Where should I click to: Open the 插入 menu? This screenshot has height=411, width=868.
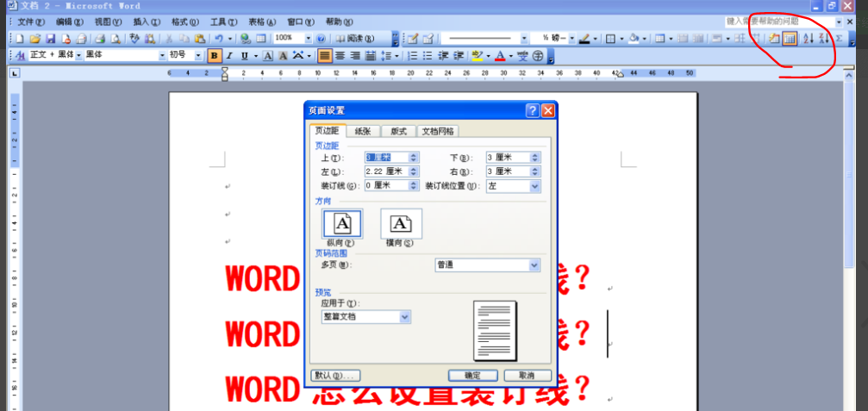[147, 22]
